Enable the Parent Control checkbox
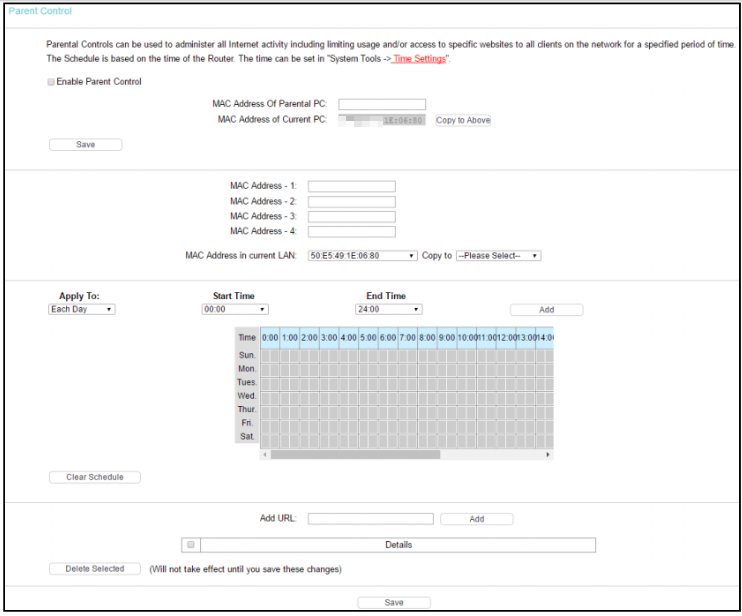The width and height of the screenshot is (742, 616). (51, 82)
